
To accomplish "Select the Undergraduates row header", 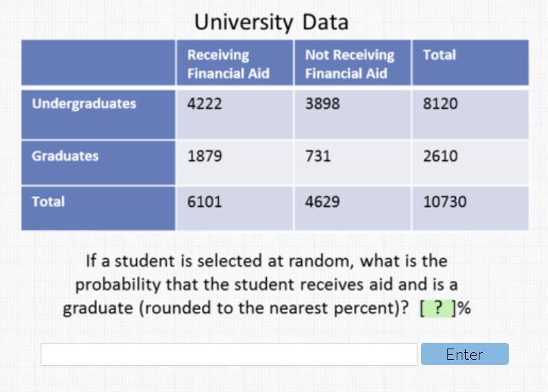I will pos(83,104).
